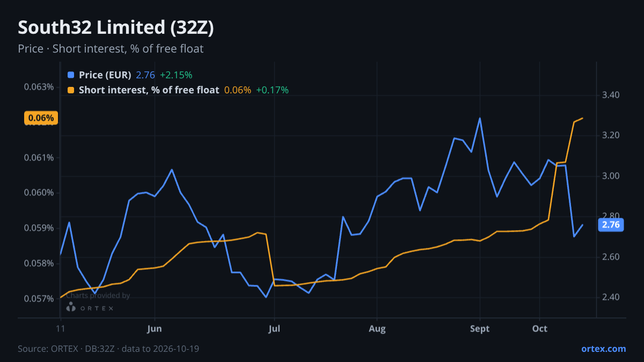Click the 2.40 right axis label

tap(611, 297)
